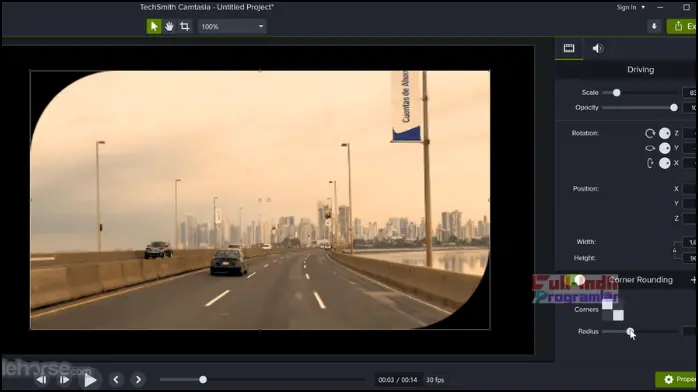Click the center anchor handle on canvas
The width and height of the screenshot is (698, 392).
point(260,200)
